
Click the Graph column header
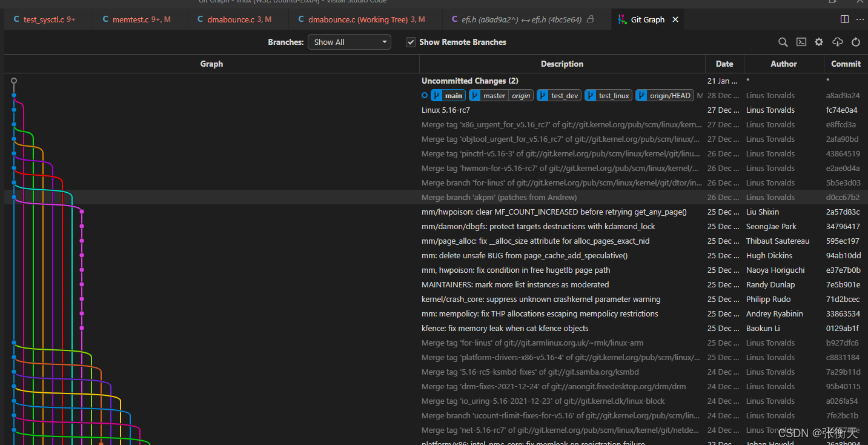click(211, 64)
